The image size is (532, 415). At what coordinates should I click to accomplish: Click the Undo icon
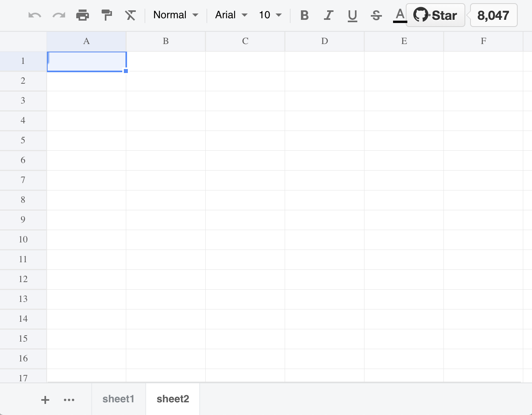[x=35, y=15]
